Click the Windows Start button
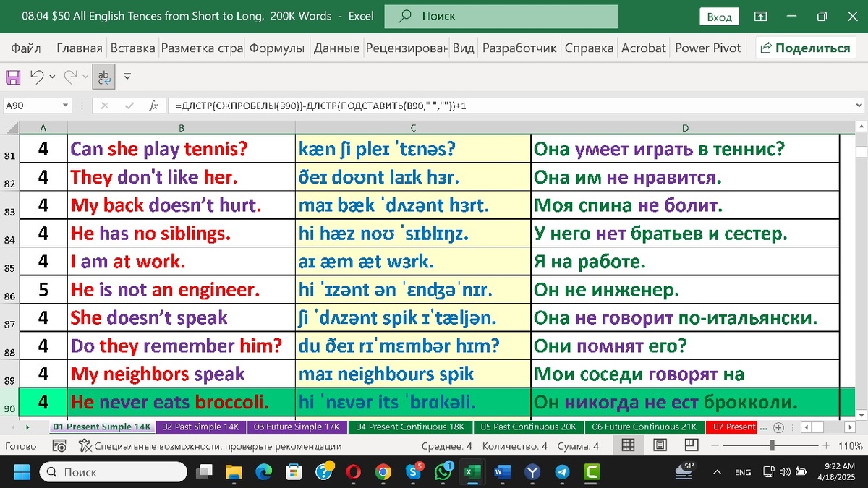This screenshot has height=488, width=868. (21, 472)
